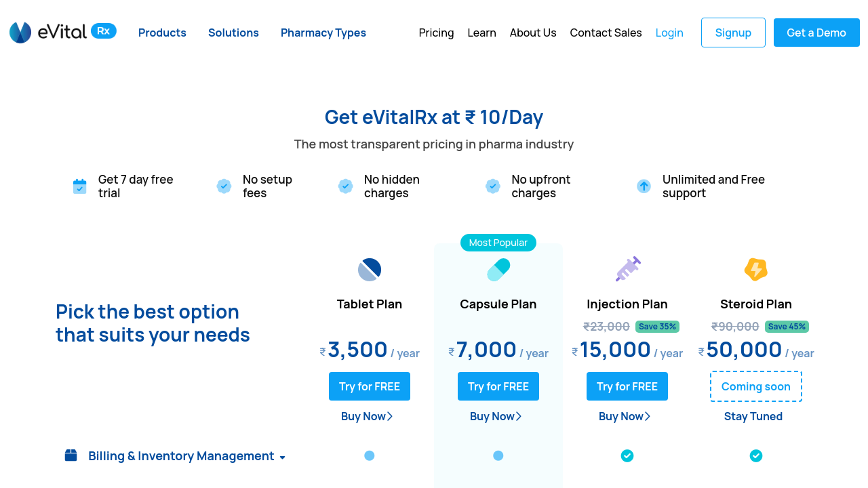
Task: Click the Steroid Plan billing checkmark
Action: click(756, 456)
